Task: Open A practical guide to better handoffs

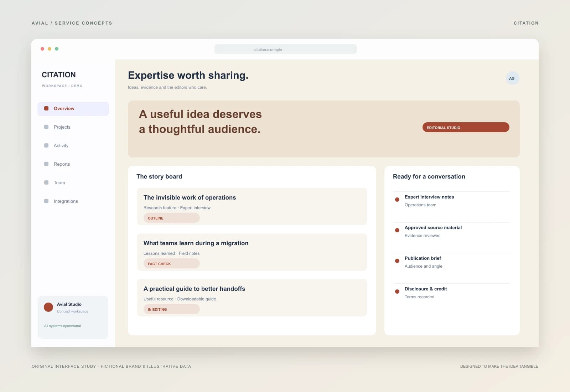Action: 252,298
